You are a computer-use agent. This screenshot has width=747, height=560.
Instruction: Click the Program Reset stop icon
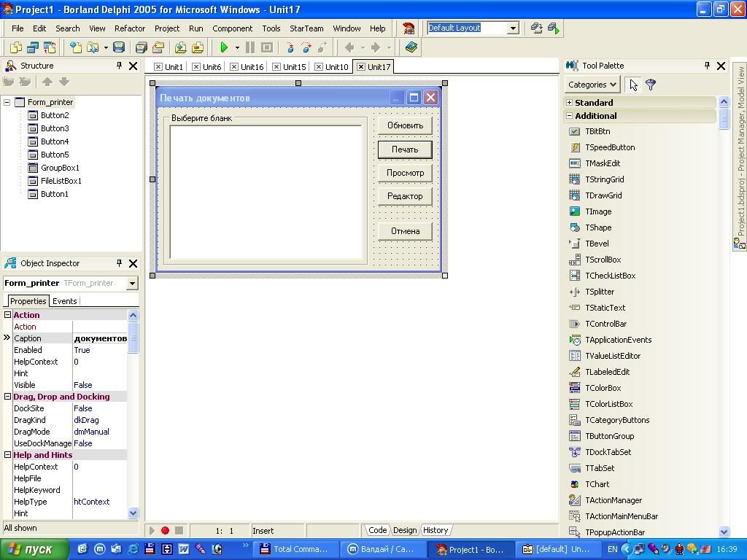(267, 47)
